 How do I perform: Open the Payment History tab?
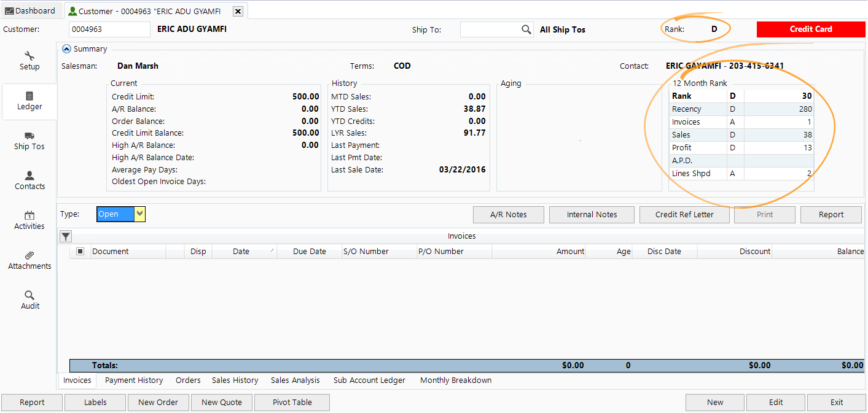pos(133,380)
